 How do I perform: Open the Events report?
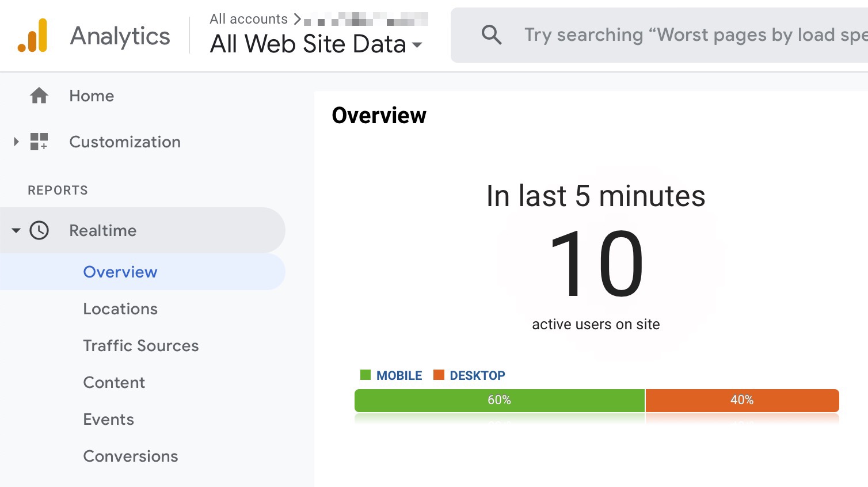108,419
